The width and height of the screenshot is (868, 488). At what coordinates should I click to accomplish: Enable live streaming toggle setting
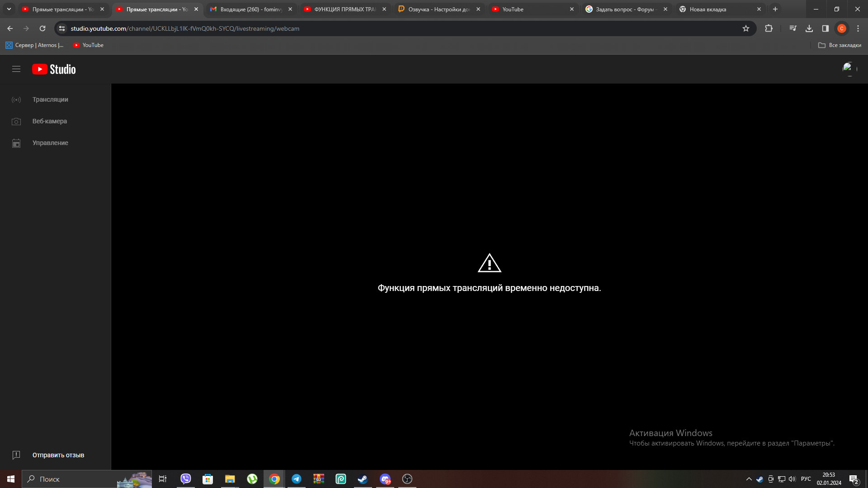50,99
